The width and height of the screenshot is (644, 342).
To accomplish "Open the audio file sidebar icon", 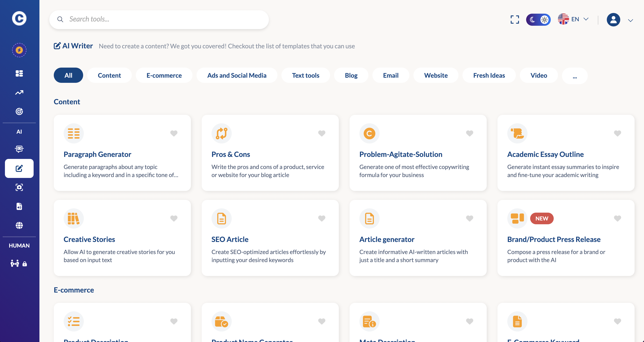I will click(19, 206).
